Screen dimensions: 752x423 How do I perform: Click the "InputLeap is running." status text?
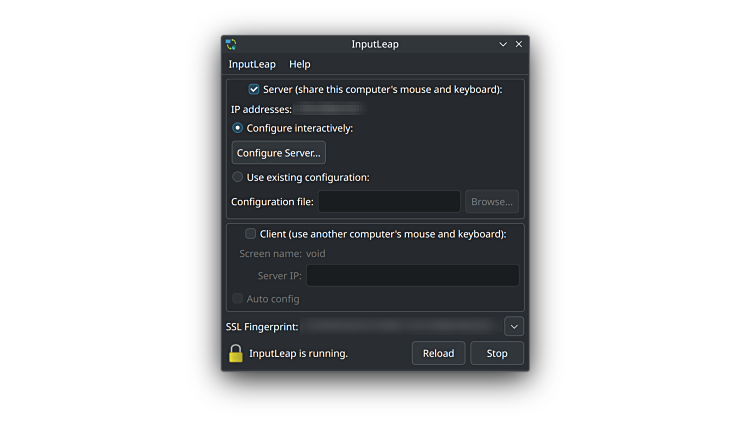(298, 353)
